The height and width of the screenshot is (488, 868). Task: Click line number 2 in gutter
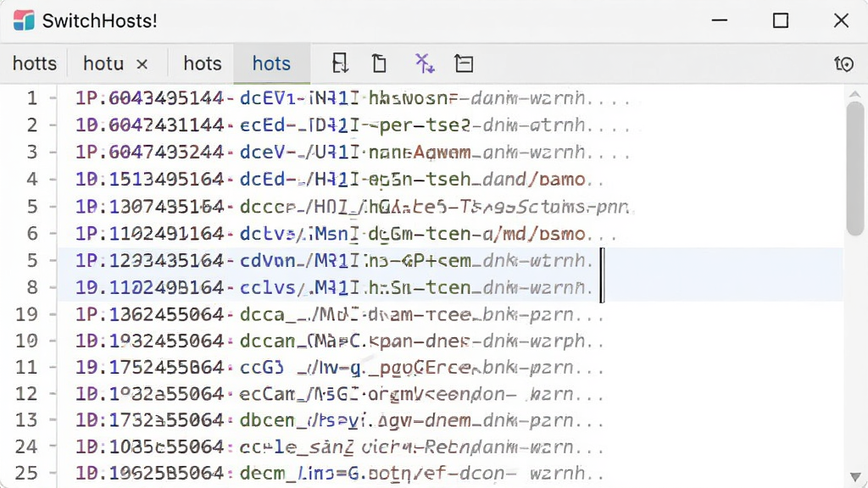(32, 125)
